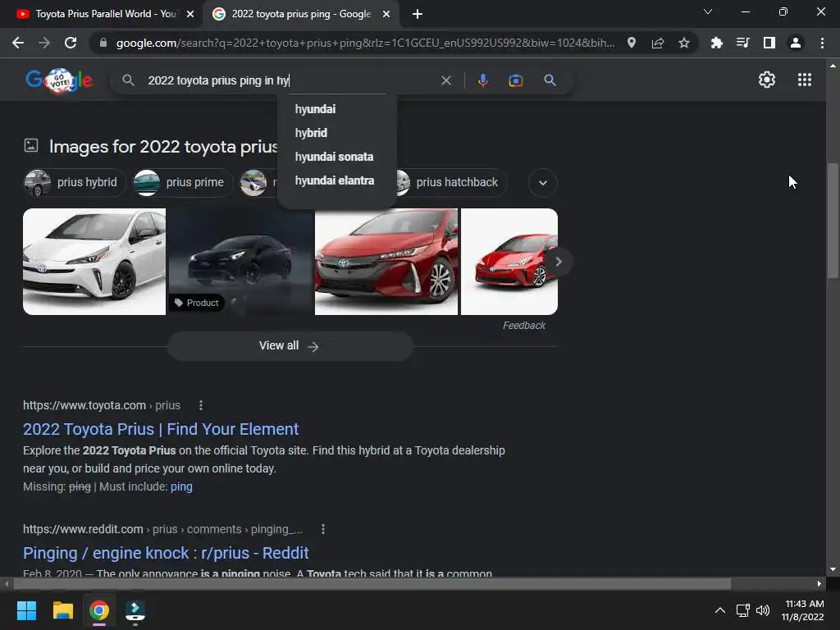Click the horizontal scrollbar thumb

pos(372,583)
